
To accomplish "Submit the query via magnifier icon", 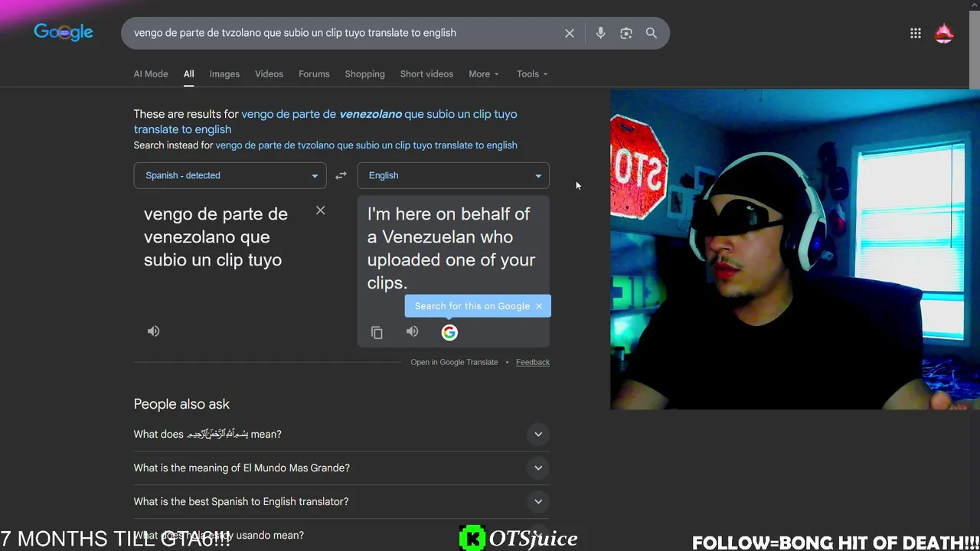I will click(652, 33).
